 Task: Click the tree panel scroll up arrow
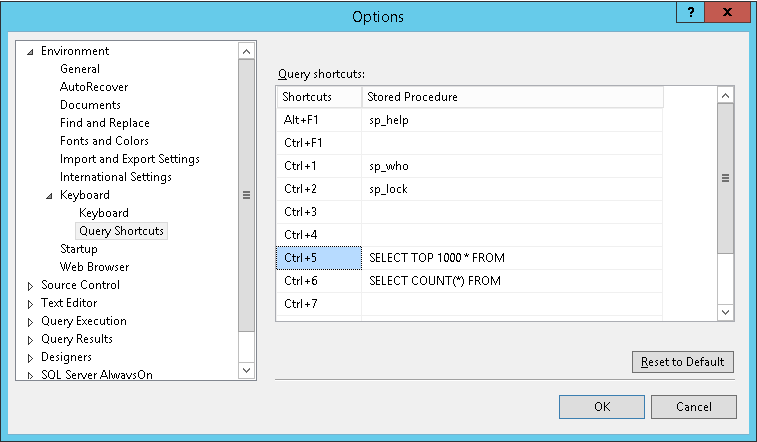click(x=246, y=52)
